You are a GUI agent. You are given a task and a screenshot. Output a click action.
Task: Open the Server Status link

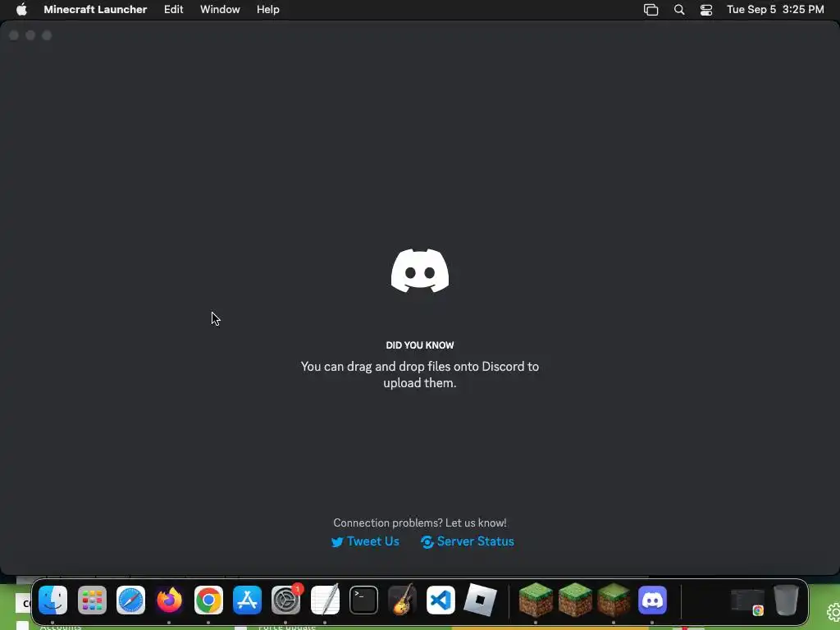[x=475, y=541]
